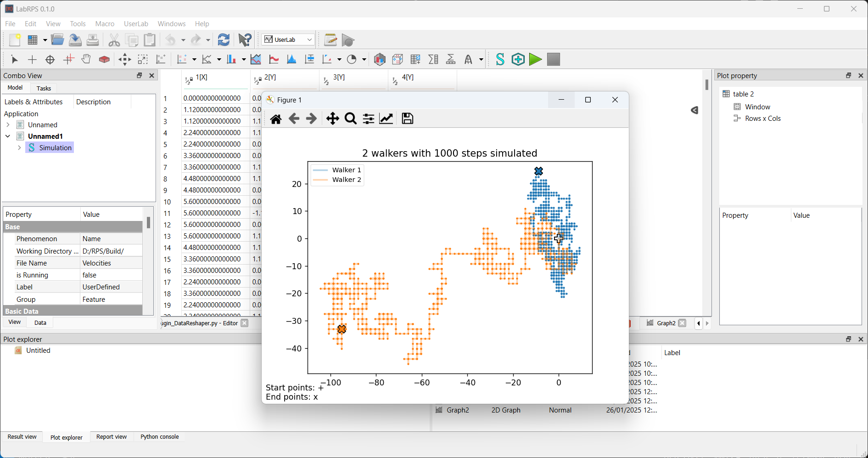
Task: Click the property table vertical scrollbar handle
Action: (x=148, y=223)
